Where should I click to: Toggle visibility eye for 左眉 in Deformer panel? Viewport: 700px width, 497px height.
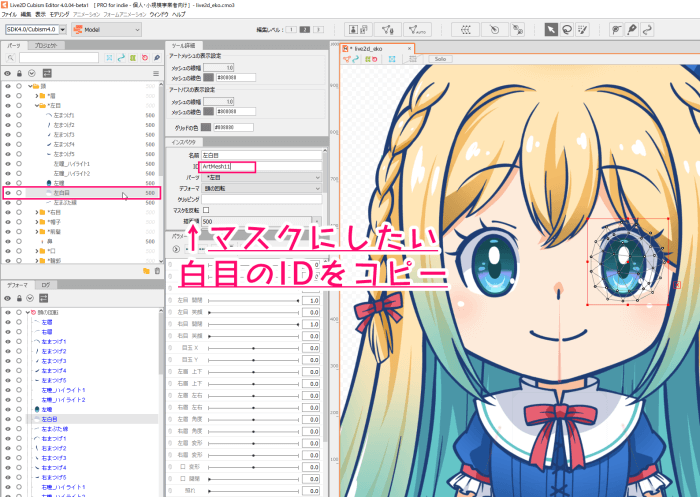(8, 322)
